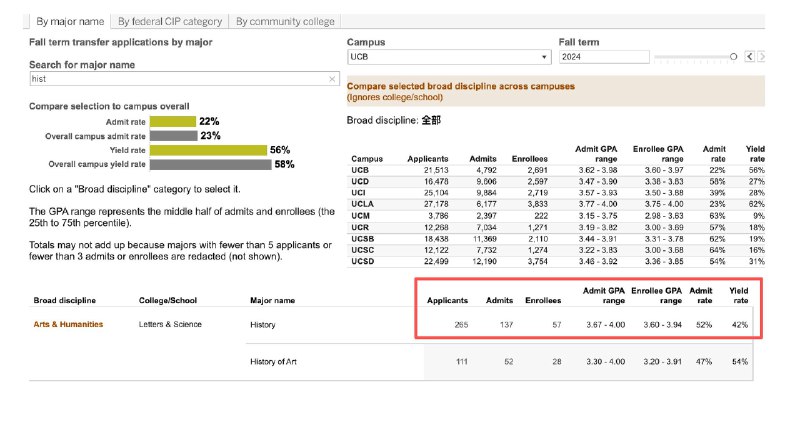Screen dimensions: 800x422
Task: Click History admit rate 52%
Action: (704, 325)
